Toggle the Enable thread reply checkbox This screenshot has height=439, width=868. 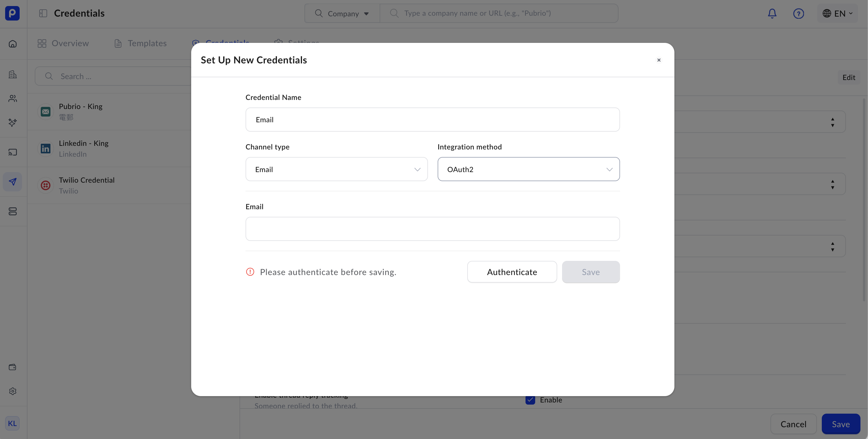click(530, 400)
